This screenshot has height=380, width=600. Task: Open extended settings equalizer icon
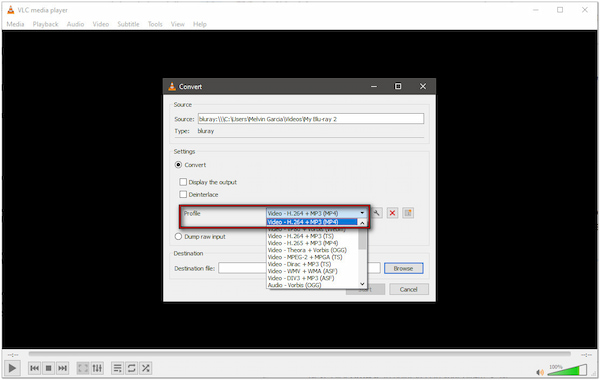click(x=97, y=368)
